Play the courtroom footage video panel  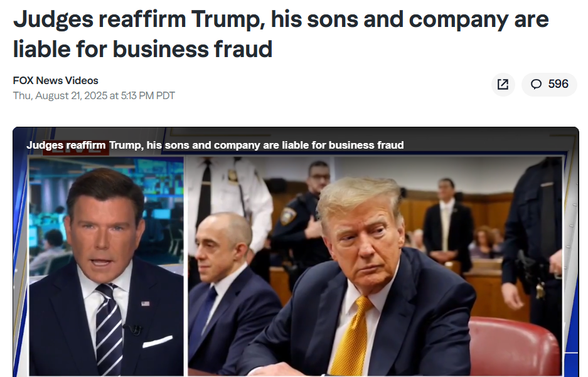click(x=377, y=263)
